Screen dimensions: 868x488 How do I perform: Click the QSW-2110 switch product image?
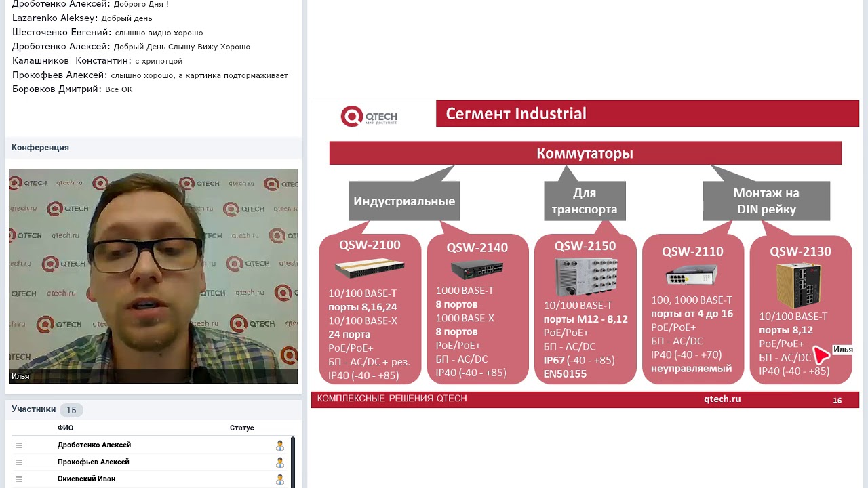[691, 276]
